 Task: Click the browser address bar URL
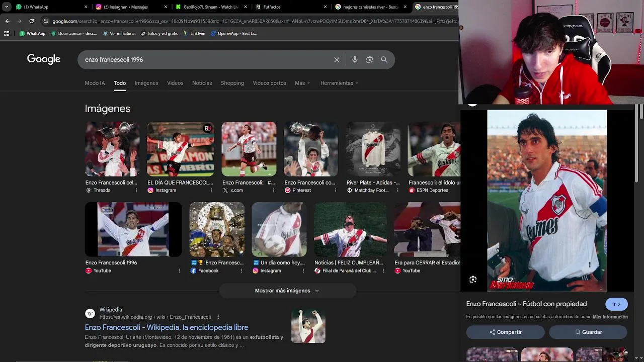[x=254, y=21]
